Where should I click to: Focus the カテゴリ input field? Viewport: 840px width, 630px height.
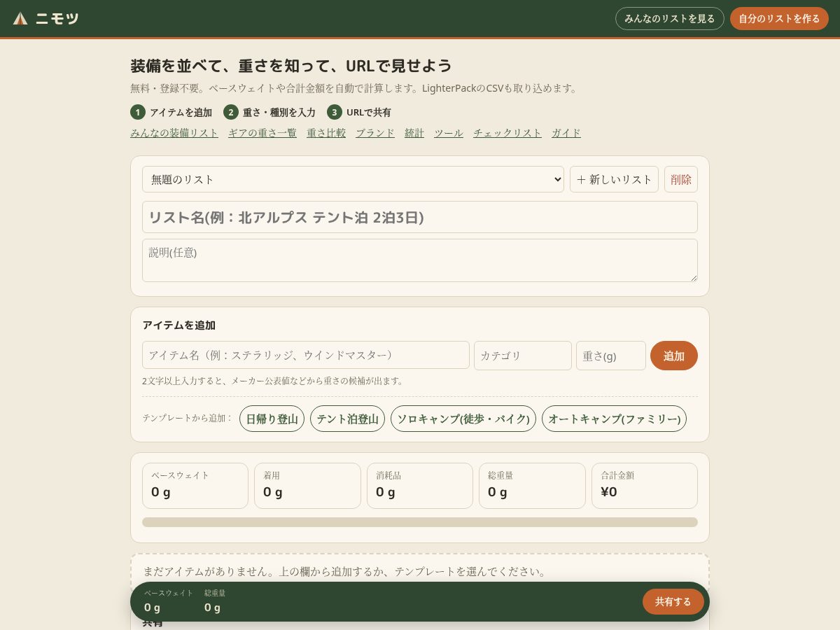523,356
